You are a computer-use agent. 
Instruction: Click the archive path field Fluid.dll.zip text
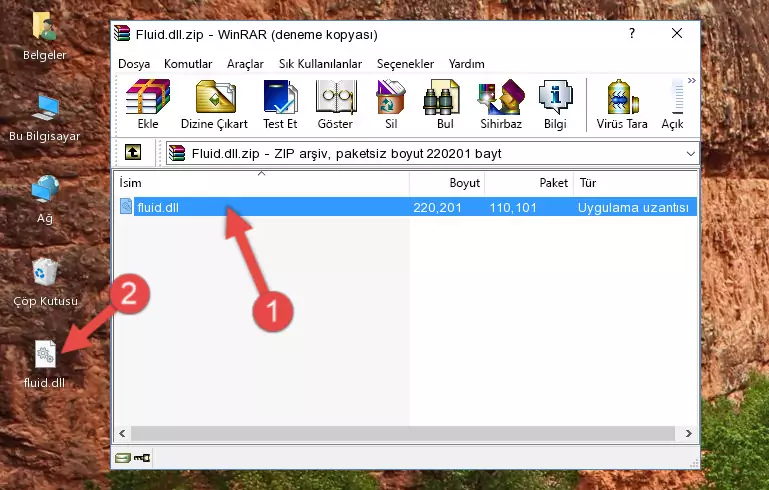[225, 154]
